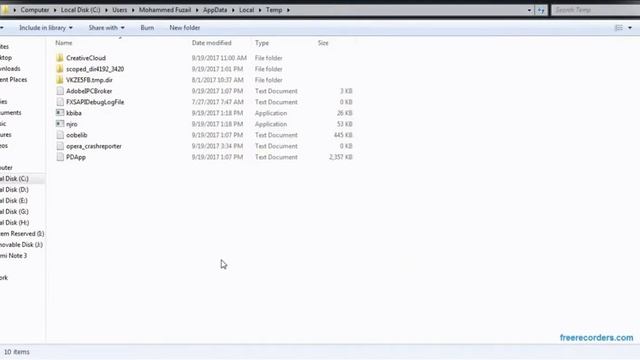Image resolution: width=640 pixels, height=360 pixels.
Task: Open Recent Places in navigation pane
Action: (13, 80)
